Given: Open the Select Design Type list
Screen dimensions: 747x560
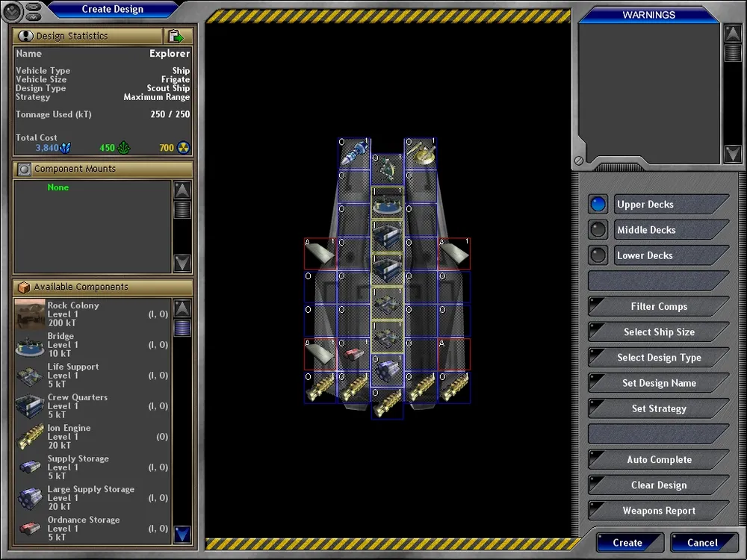Looking at the screenshot, I should click(658, 358).
